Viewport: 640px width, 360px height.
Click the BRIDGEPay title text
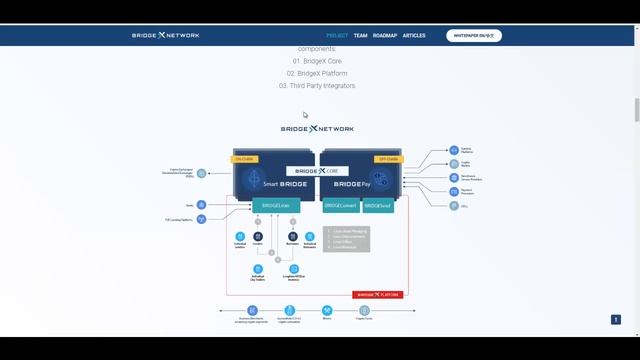pyautogui.click(x=352, y=184)
